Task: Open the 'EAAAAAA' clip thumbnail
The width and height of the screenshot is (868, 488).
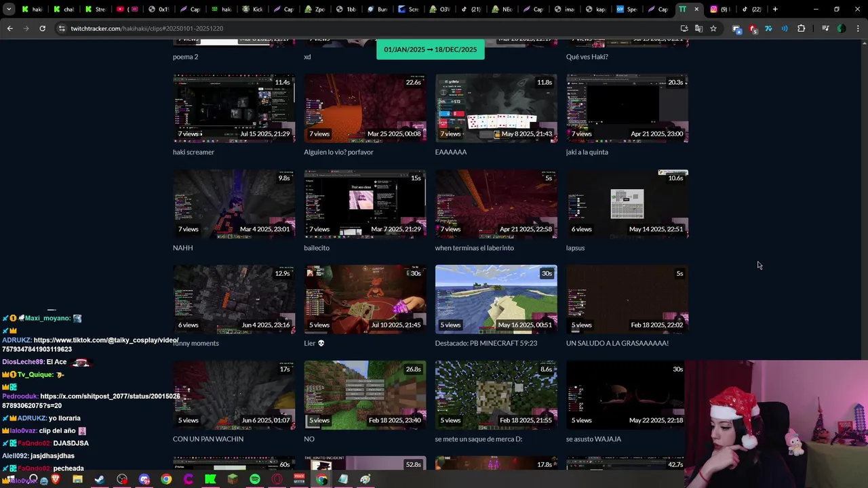Action: tap(496, 108)
